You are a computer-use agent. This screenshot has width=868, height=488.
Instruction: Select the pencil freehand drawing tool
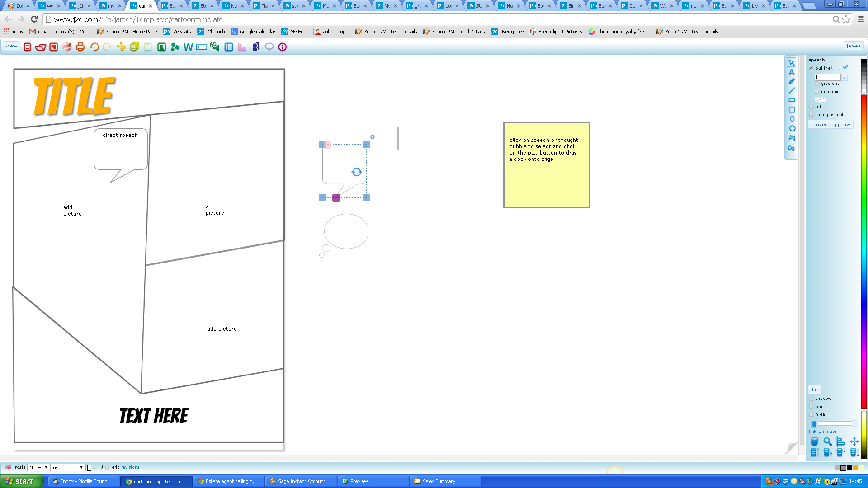pos(792,81)
